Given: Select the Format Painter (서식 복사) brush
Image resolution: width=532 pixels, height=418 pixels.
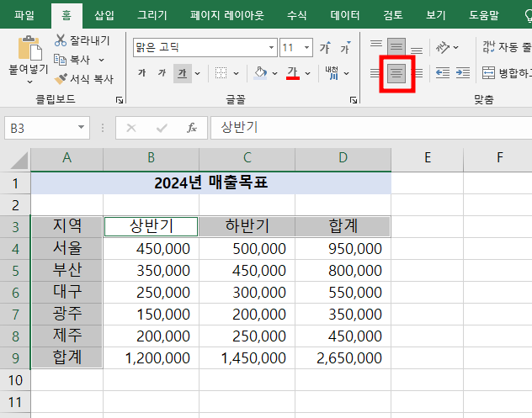Looking at the screenshot, I should click(x=61, y=79).
